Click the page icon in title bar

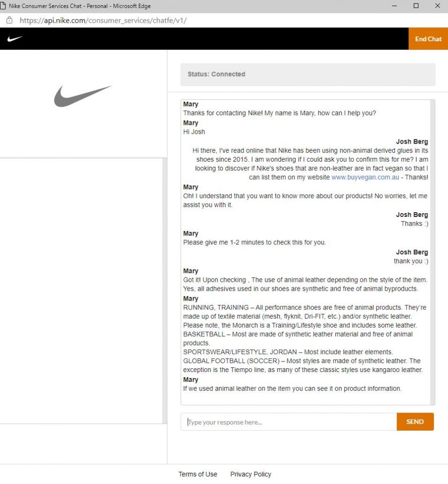point(3,6)
